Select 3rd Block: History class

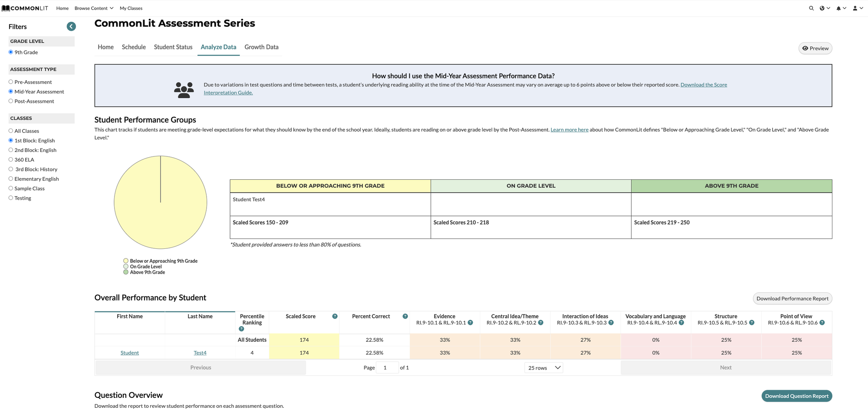tap(11, 169)
